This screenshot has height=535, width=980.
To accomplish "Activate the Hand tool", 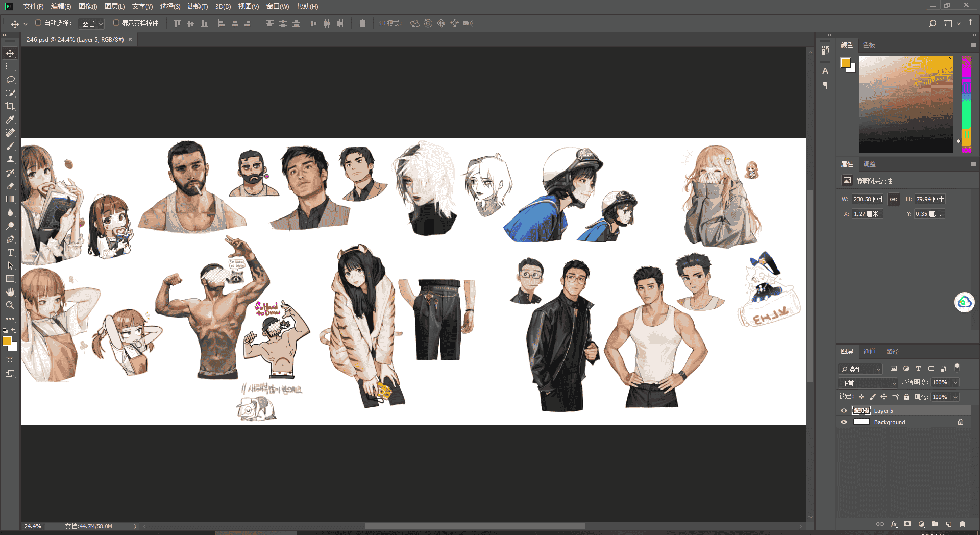I will (x=10, y=292).
